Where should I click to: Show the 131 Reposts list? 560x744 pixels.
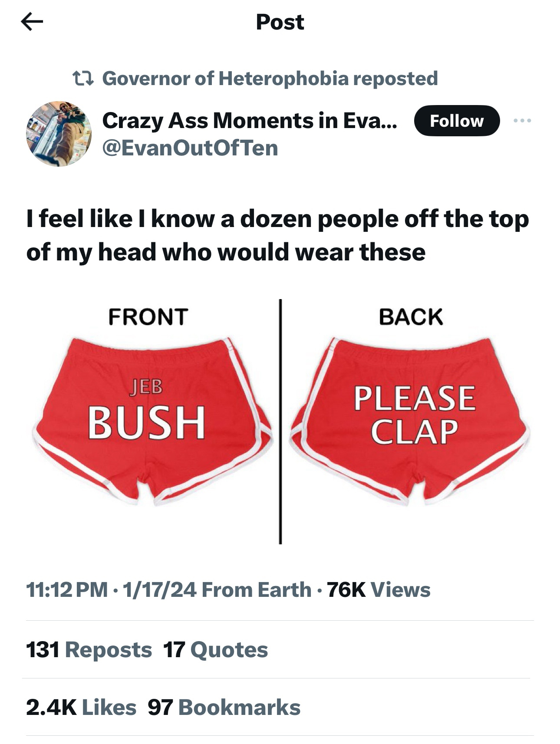click(x=89, y=649)
